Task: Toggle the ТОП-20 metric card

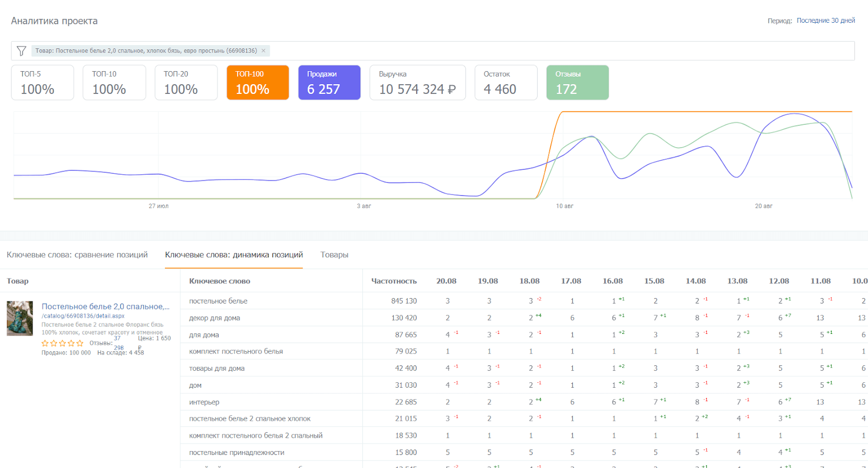Action: (x=186, y=83)
